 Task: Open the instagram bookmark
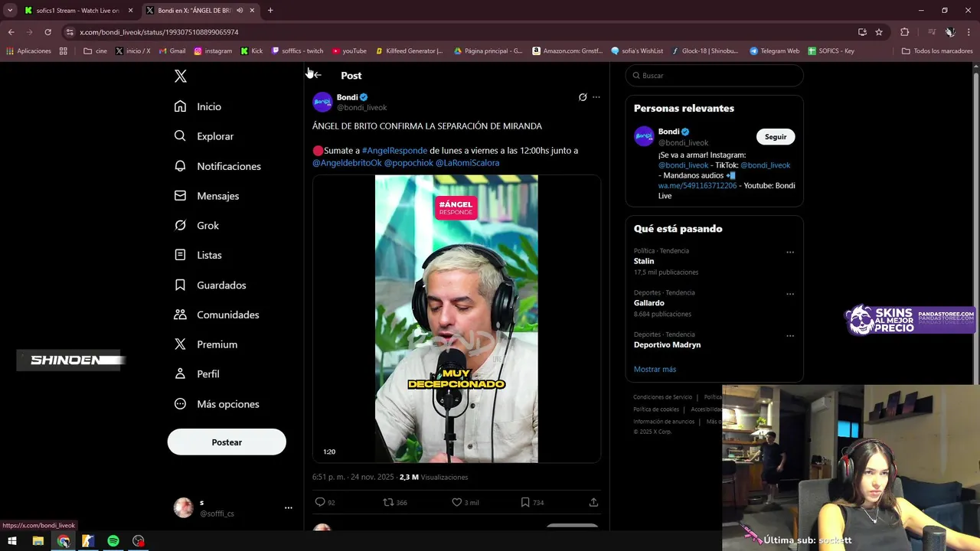click(x=213, y=51)
